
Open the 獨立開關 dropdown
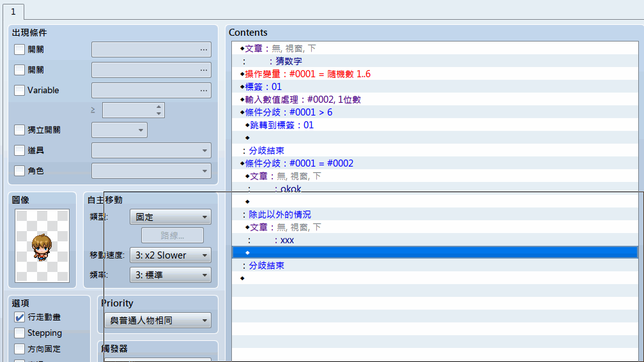click(119, 130)
